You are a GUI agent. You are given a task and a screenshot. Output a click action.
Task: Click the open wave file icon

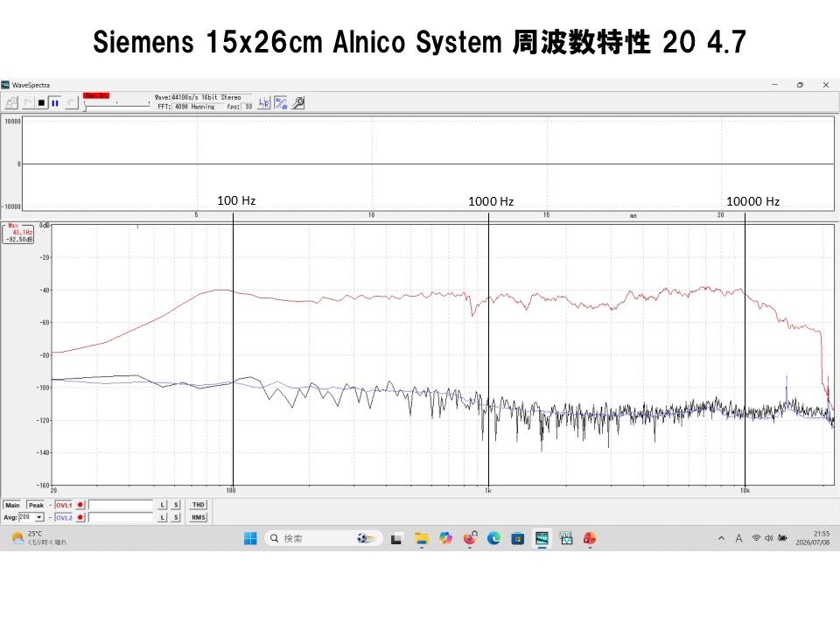tap(11, 102)
